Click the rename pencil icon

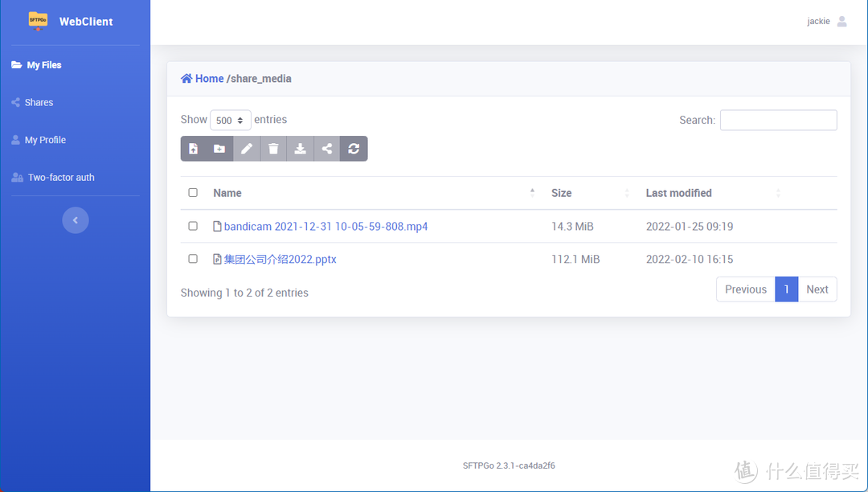247,149
